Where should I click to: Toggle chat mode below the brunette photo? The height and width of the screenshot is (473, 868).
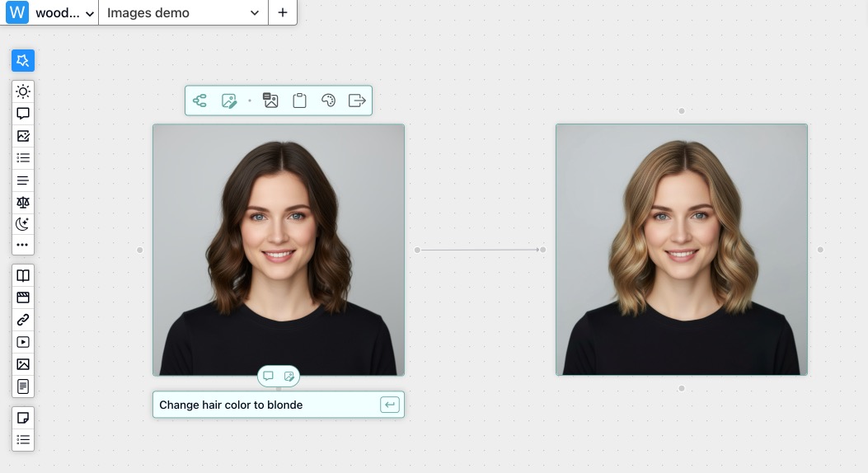[268, 376]
